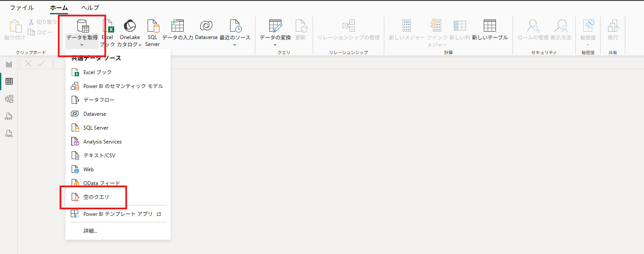Open Power BI テンプレート アプリ link

(x=118, y=214)
